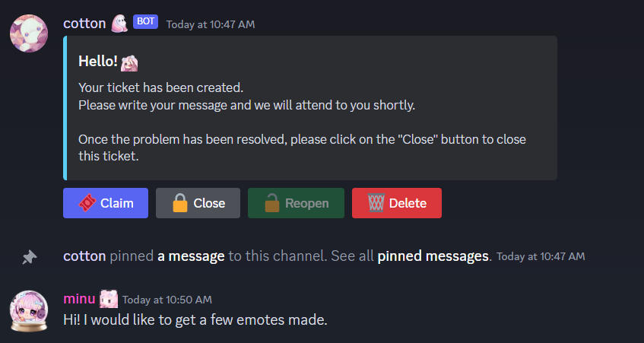Viewport: 644px width, 343px height.
Task: Click the emoji next to Hello! title
Action: pos(129,62)
